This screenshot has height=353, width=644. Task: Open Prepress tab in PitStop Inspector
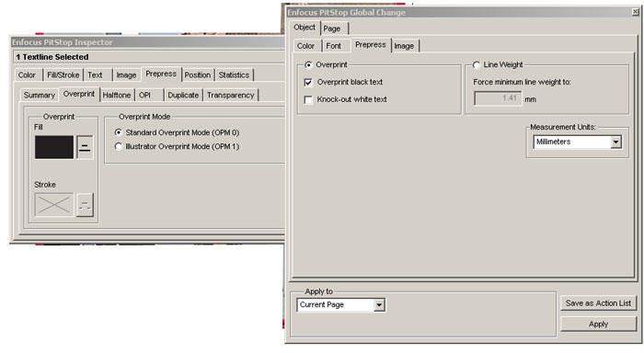click(x=161, y=74)
